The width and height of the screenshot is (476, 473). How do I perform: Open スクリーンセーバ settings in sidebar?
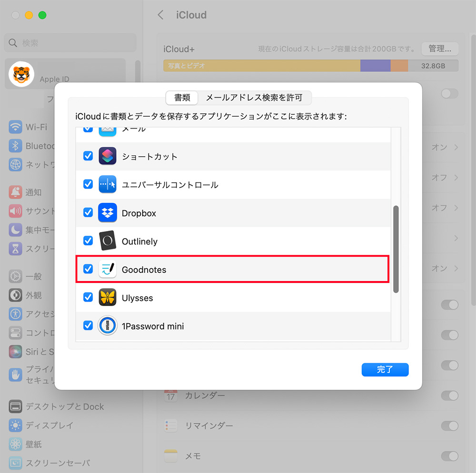tap(50, 463)
